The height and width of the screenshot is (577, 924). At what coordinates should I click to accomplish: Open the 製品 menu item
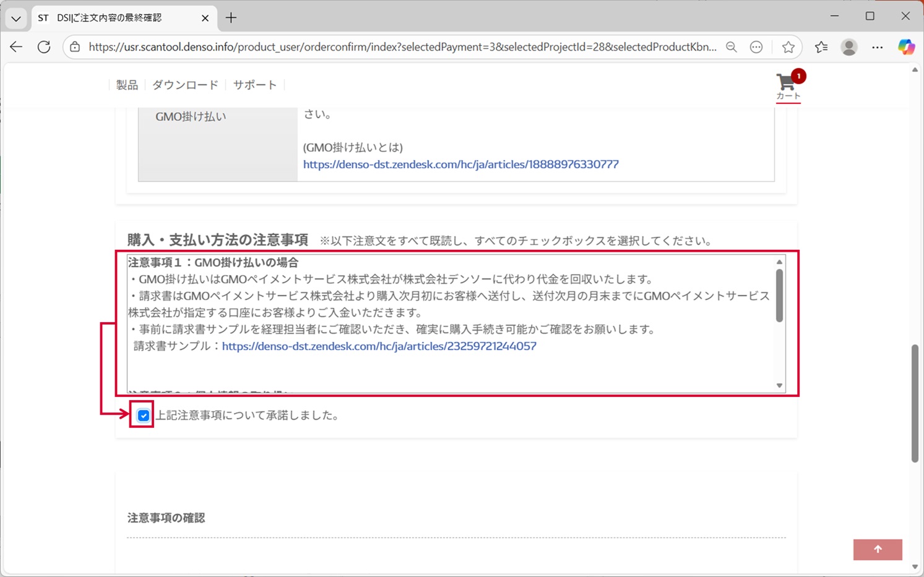click(x=127, y=85)
